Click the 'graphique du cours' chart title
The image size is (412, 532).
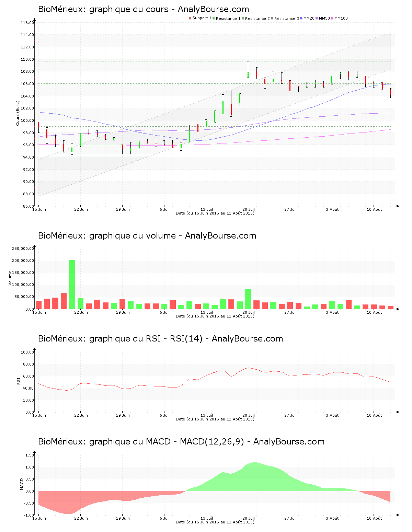pyautogui.click(x=144, y=9)
